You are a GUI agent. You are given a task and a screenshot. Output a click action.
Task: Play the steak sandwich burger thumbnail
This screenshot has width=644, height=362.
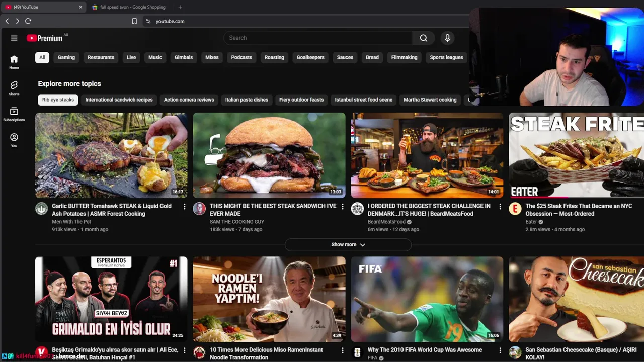click(x=269, y=155)
